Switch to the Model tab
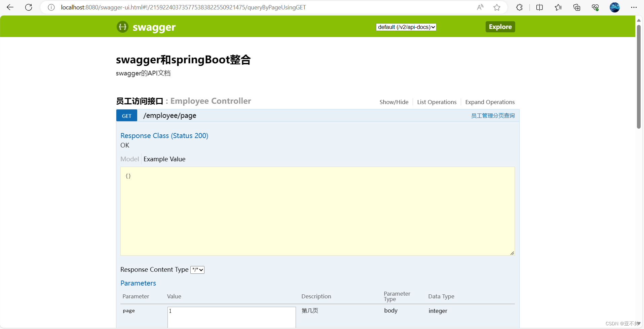 tap(129, 159)
